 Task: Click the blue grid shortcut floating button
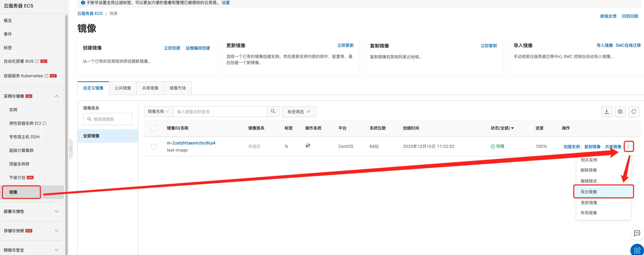coord(637,250)
